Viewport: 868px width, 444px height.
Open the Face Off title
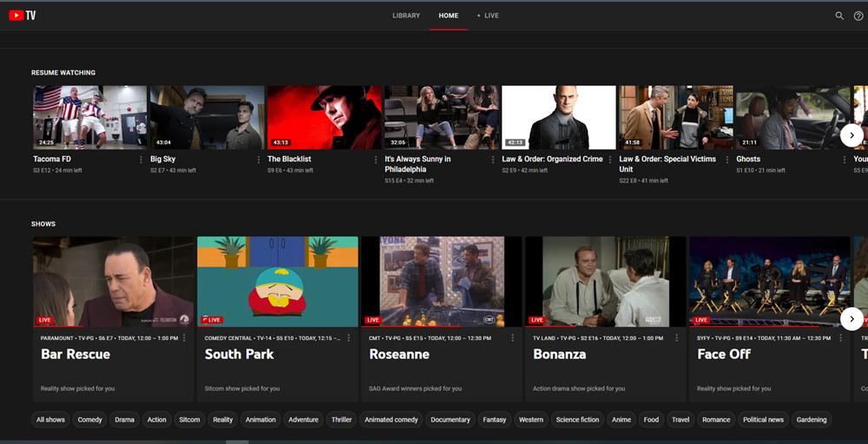tap(723, 355)
